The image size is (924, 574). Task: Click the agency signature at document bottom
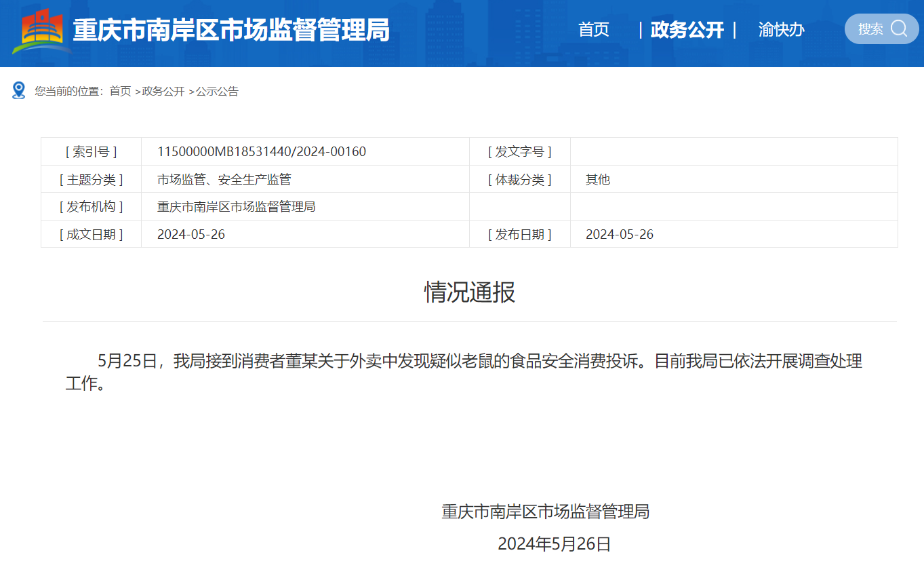pos(544,513)
